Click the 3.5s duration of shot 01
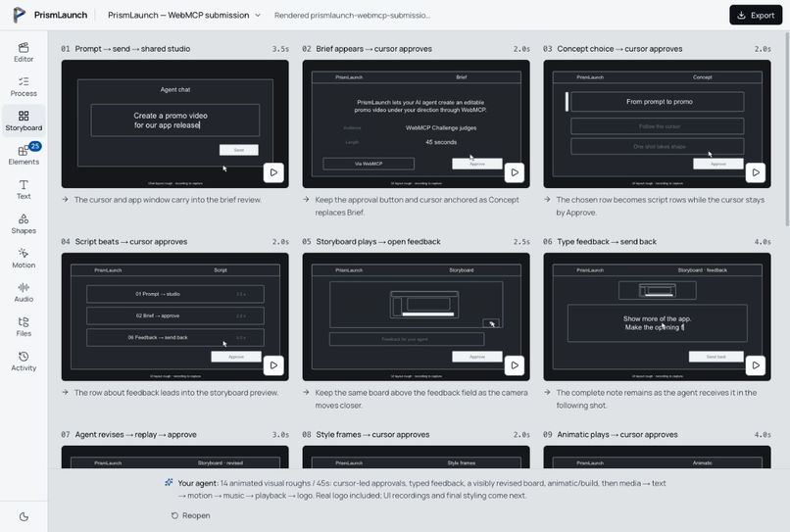Screen dimensions: 790x532 pos(280,49)
